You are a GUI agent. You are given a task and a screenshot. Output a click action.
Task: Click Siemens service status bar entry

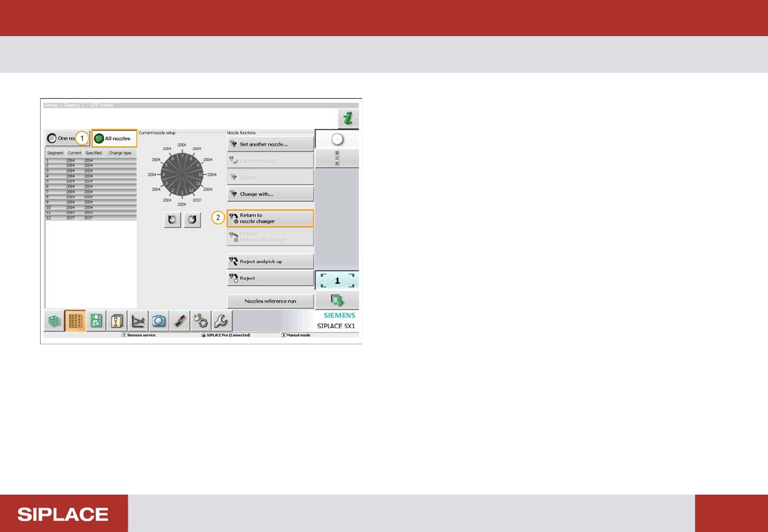[x=139, y=335]
